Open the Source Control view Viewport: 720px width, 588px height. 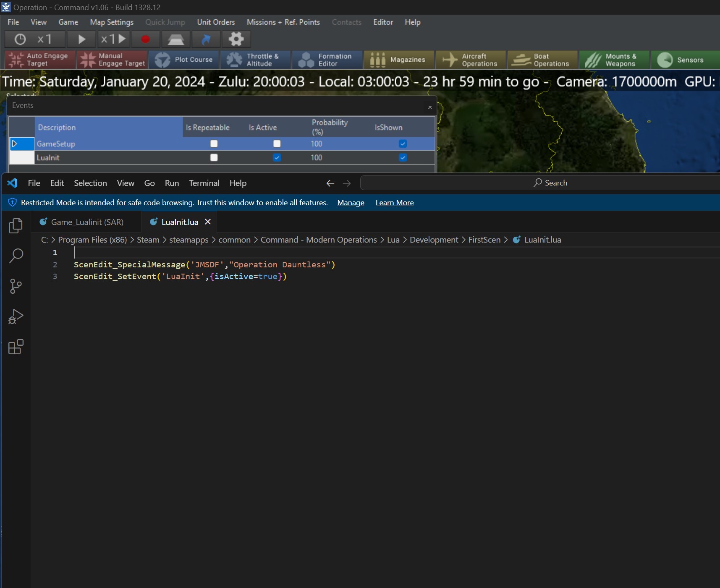16,286
